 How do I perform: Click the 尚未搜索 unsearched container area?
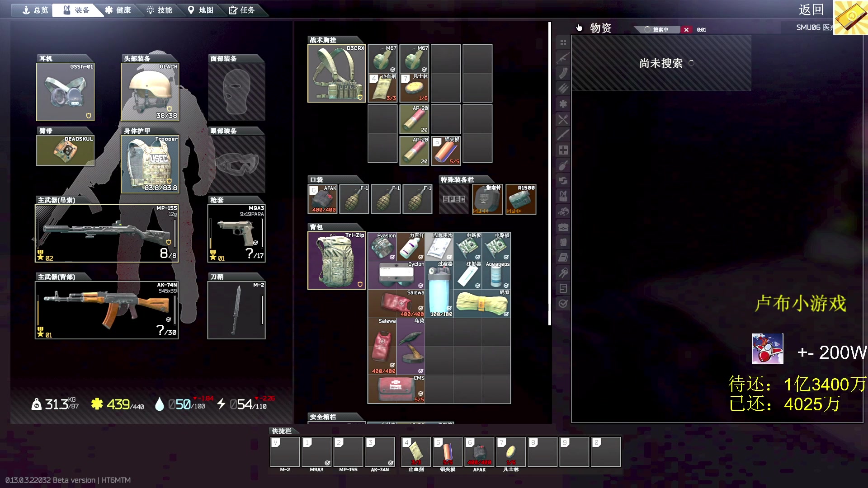(x=661, y=63)
